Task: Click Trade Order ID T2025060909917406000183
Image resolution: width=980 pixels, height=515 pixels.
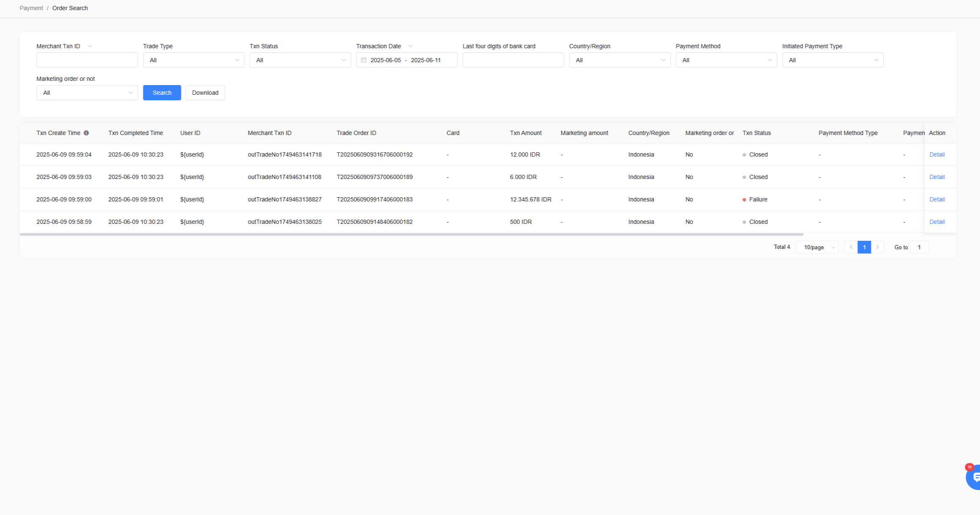Action: 375,199
